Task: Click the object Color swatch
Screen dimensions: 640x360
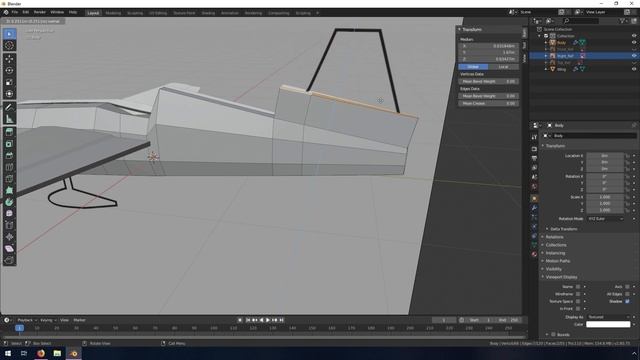Action: [x=608, y=324]
